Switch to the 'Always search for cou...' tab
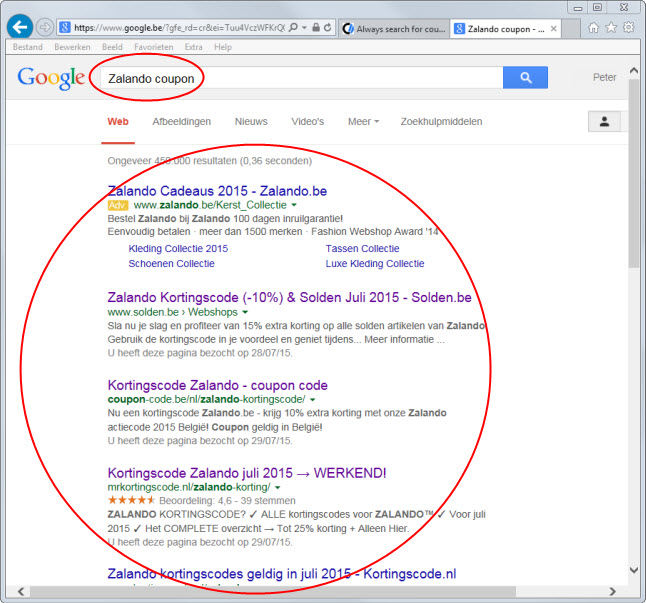646x603 pixels. click(394, 29)
